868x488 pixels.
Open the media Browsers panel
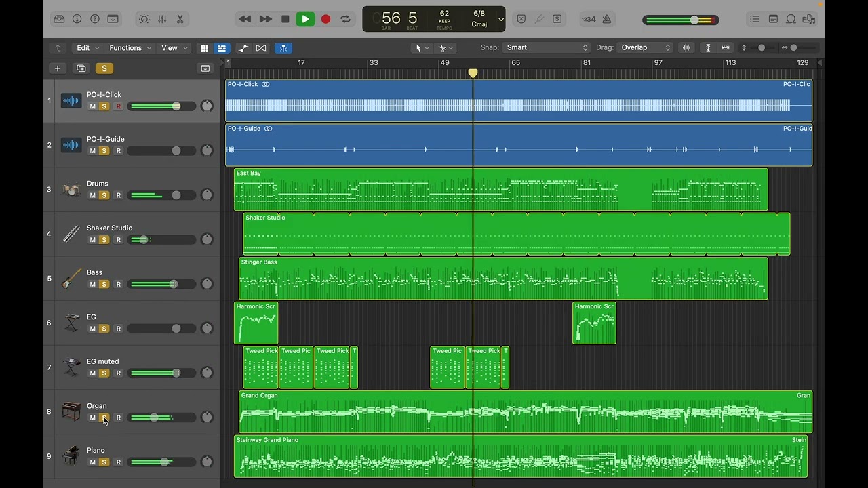coord(808,19)
